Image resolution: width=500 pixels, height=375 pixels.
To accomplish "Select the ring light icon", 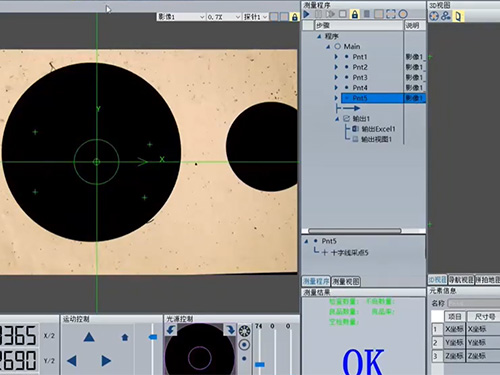I will click(x=244, y=331).
